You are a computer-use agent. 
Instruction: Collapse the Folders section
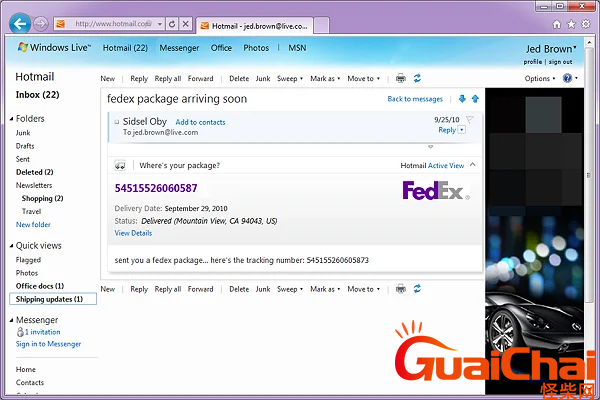click(11, 119)
